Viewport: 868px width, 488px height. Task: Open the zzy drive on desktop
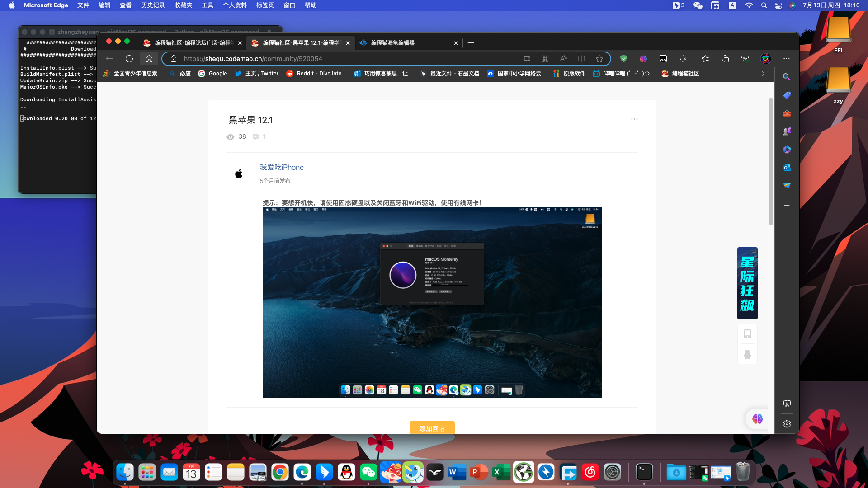pyautogui.click(x=838, y=86)
